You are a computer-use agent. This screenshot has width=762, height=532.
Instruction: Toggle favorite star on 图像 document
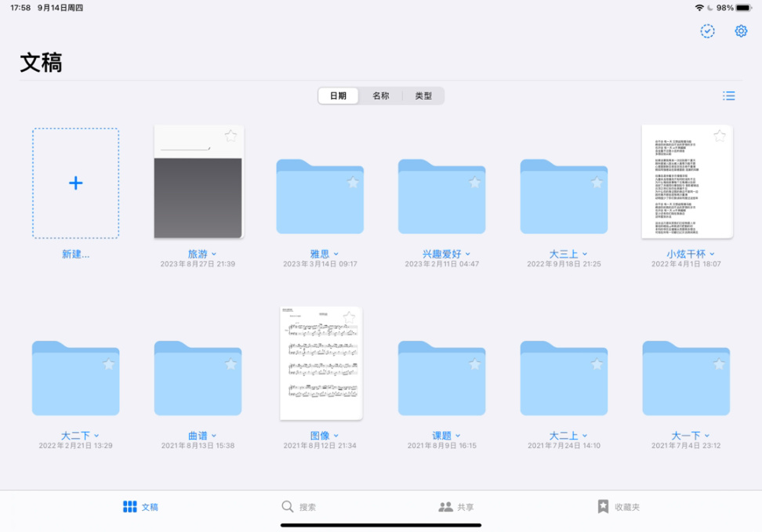pos(349,318)
